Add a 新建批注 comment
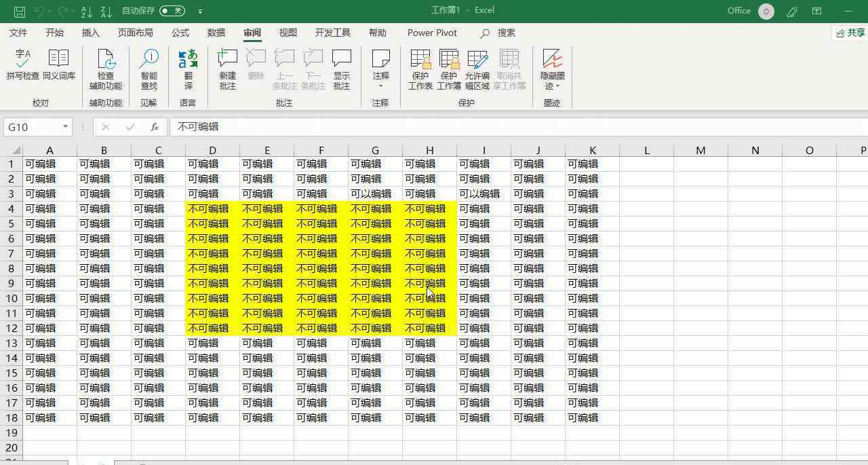Image resolution: width=868 pixels, height=465 pixels. [x=227, y=70]
